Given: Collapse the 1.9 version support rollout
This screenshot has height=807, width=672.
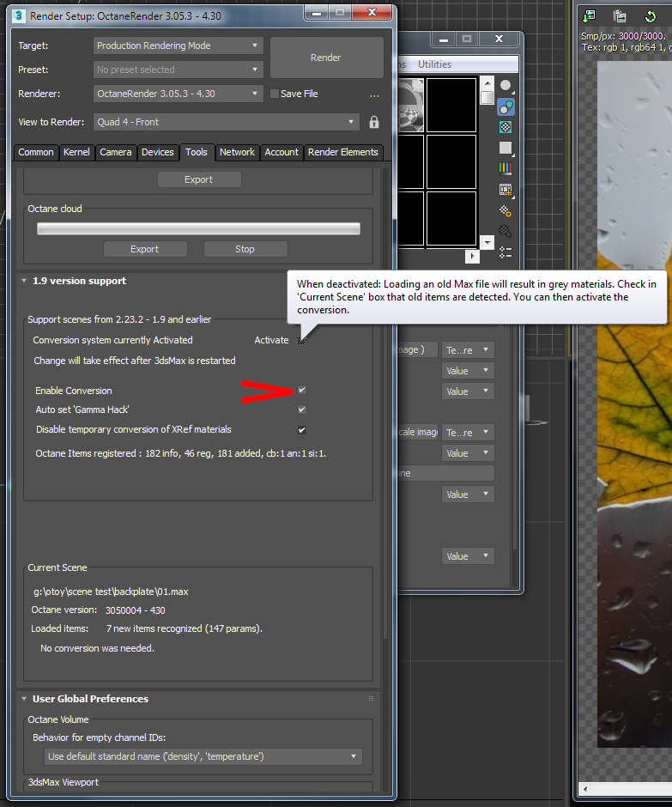Looking at the screenshot, I should tap(24, 281).
